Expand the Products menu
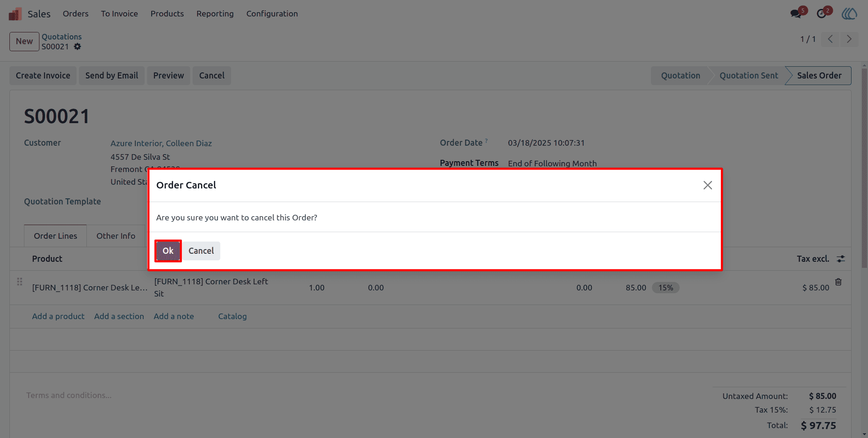Screen dimensions: 868x438 tap(167, 14)
